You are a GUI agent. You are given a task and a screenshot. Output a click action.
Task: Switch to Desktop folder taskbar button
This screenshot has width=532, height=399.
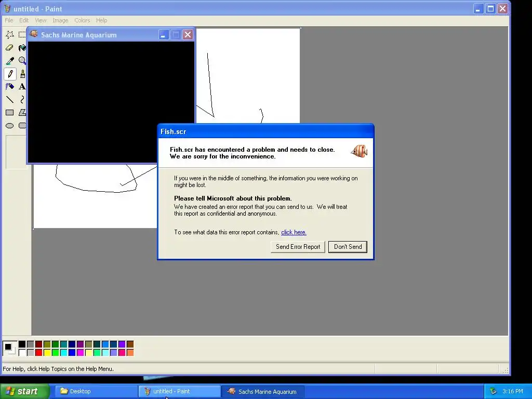[96, 391]
